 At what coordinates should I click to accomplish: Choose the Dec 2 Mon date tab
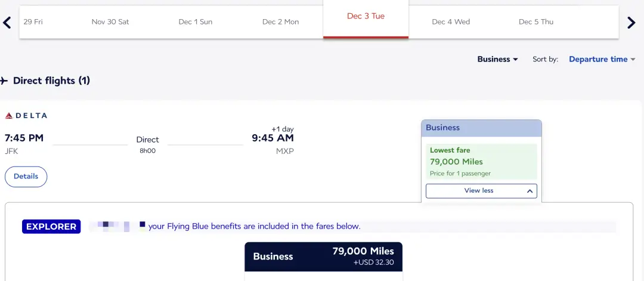tap(280, 22)
